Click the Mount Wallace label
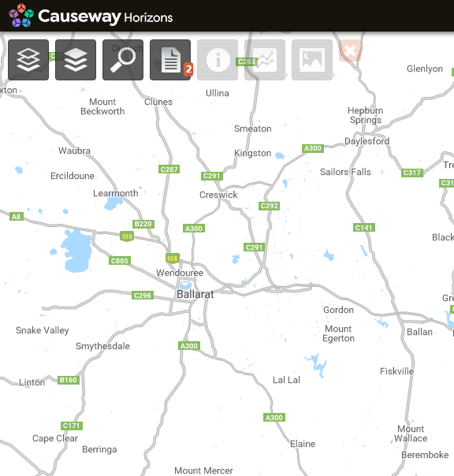 [x=411, y=433]
